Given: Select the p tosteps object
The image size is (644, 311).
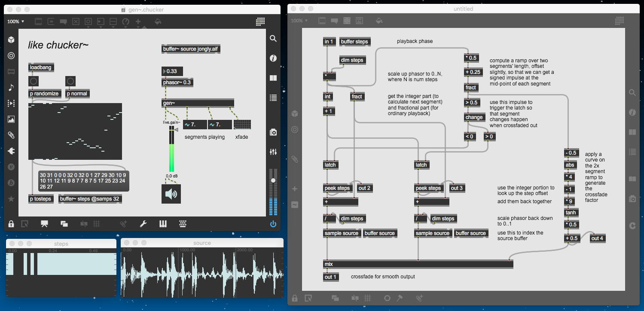Looking at the screenshot, I should click(41, 199).
